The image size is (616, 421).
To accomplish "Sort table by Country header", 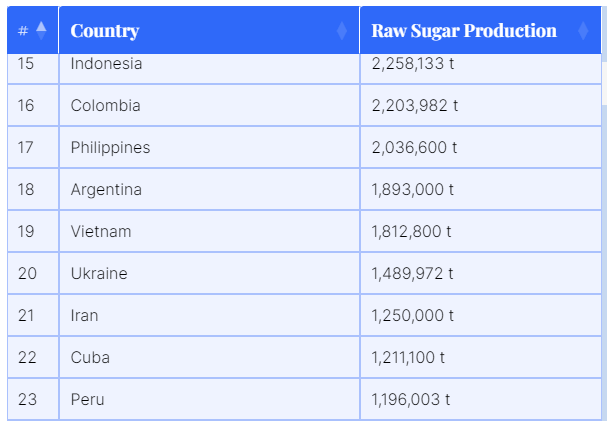I will [105, 31].
